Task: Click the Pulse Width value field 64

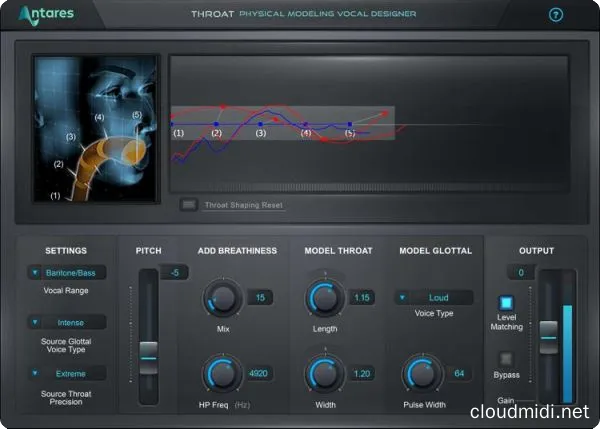Action: 459,374
